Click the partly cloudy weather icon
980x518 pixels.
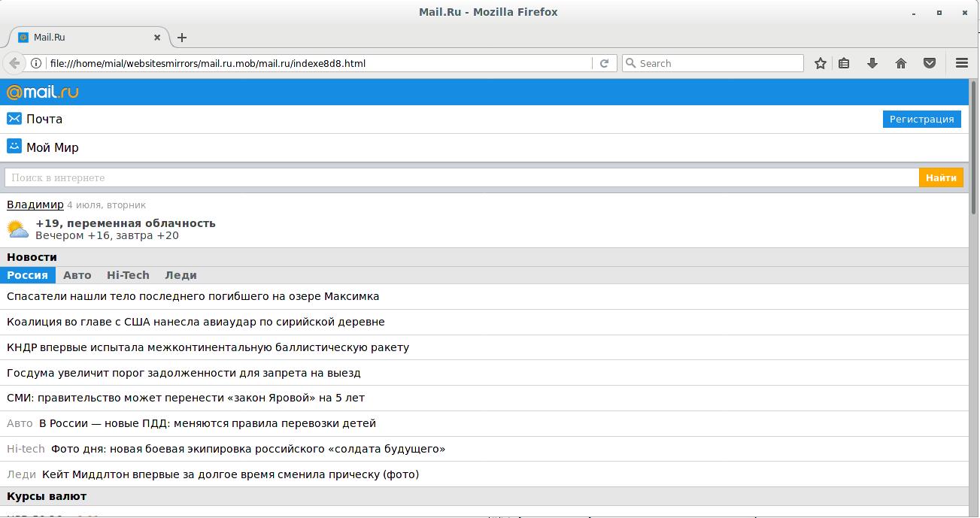point(18,229)
